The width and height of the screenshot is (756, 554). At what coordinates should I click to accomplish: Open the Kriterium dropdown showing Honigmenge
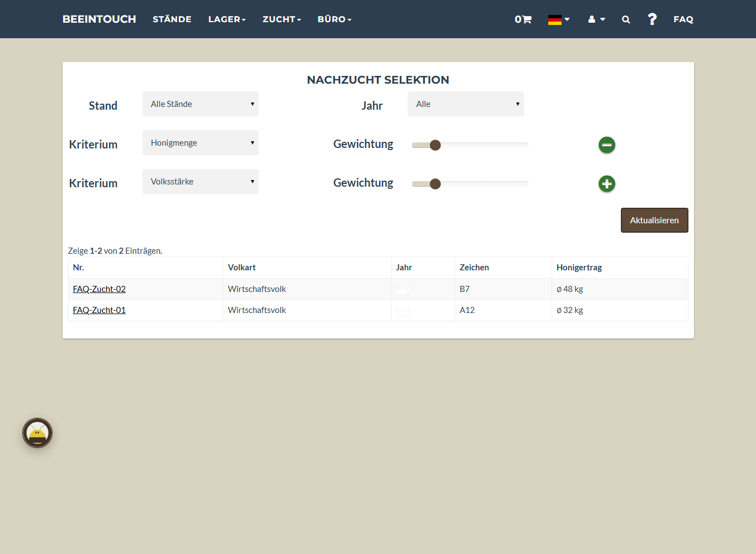pyautogui.click(x=200, y=143)
